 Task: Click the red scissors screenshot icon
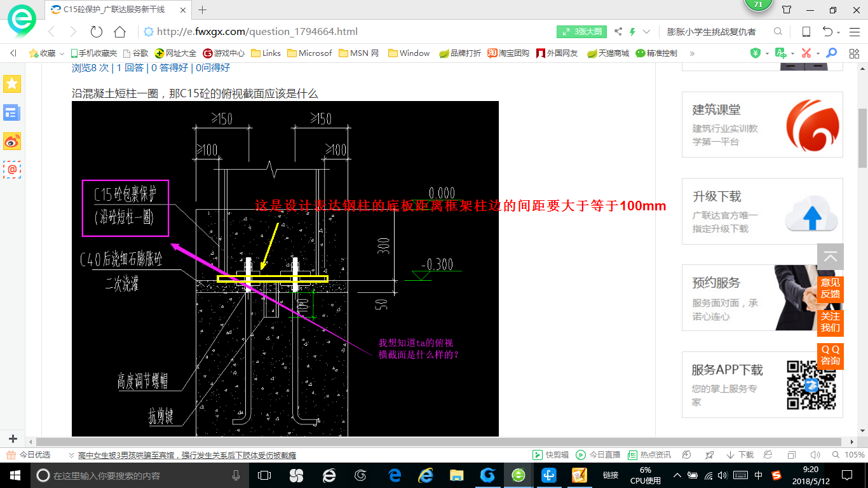806,53
